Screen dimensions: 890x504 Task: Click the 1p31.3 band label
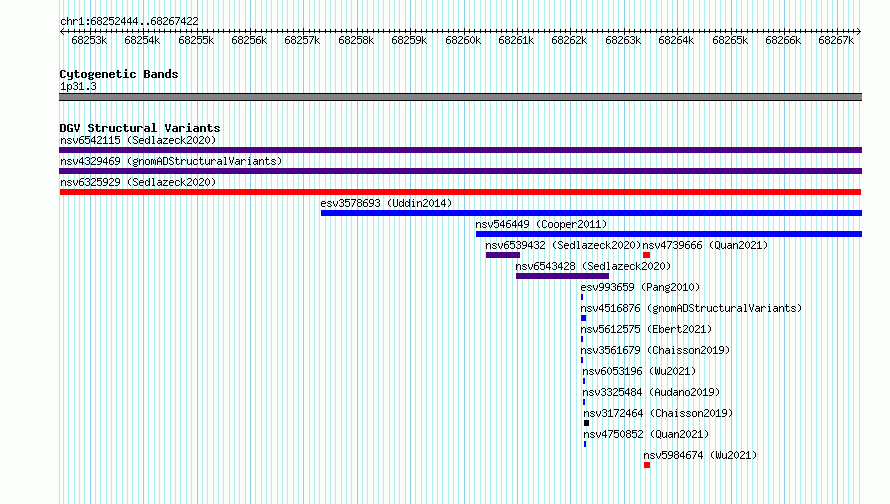click(78, 87)
